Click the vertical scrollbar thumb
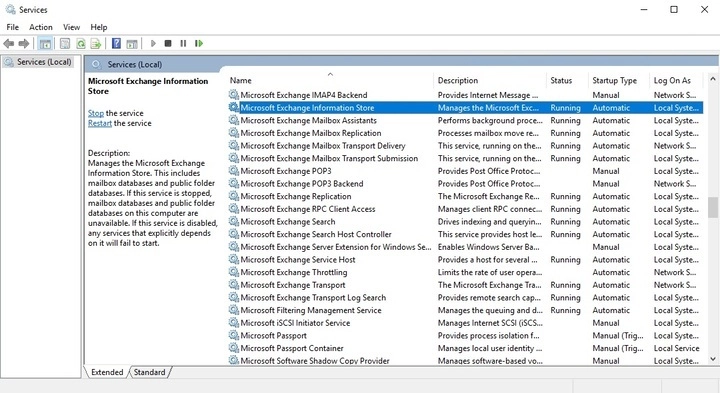Screen dimensions: 720x393 coord(713,208)
